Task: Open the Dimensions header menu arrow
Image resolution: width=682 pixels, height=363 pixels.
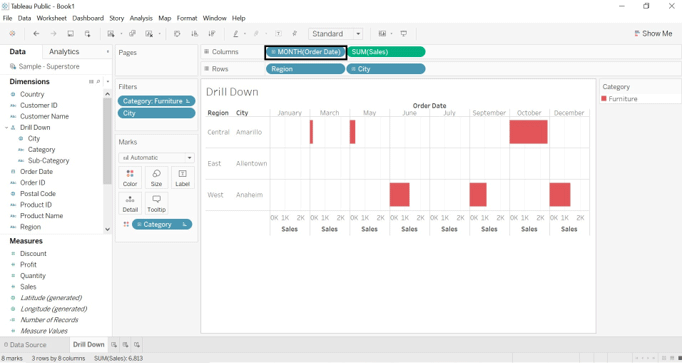Action: tap(108, 82)
